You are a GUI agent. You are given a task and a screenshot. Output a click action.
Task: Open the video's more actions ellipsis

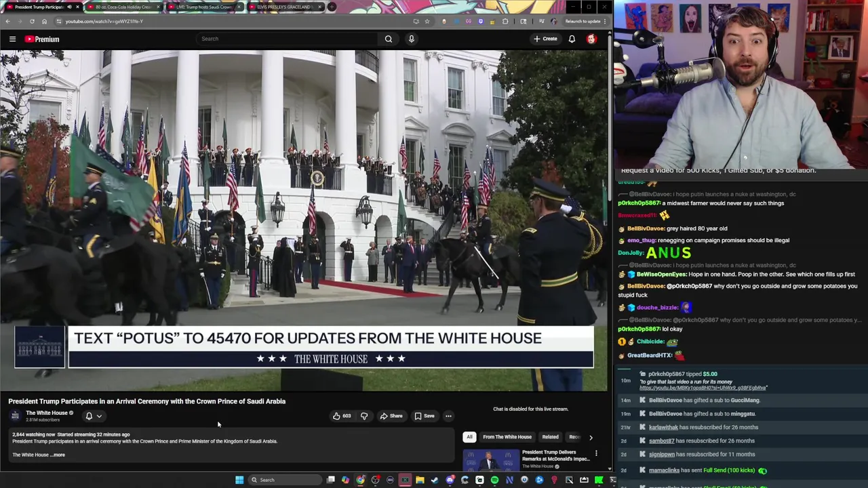[448, 416]
